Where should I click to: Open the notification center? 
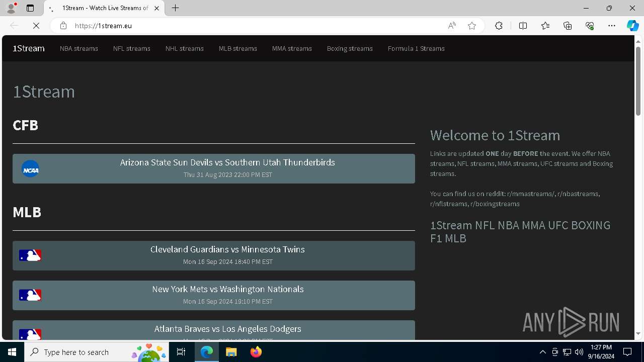pyautogui.click(x=627, y=352)
